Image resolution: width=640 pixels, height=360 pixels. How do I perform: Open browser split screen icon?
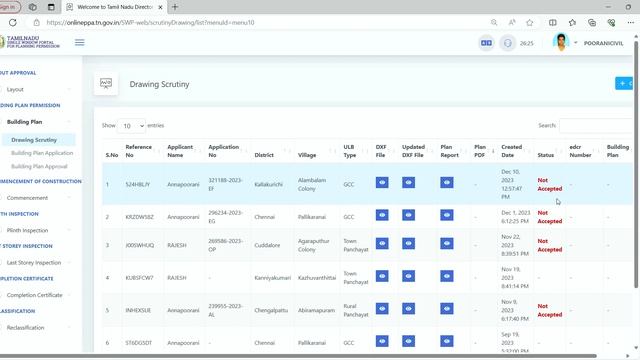[553, 22]
